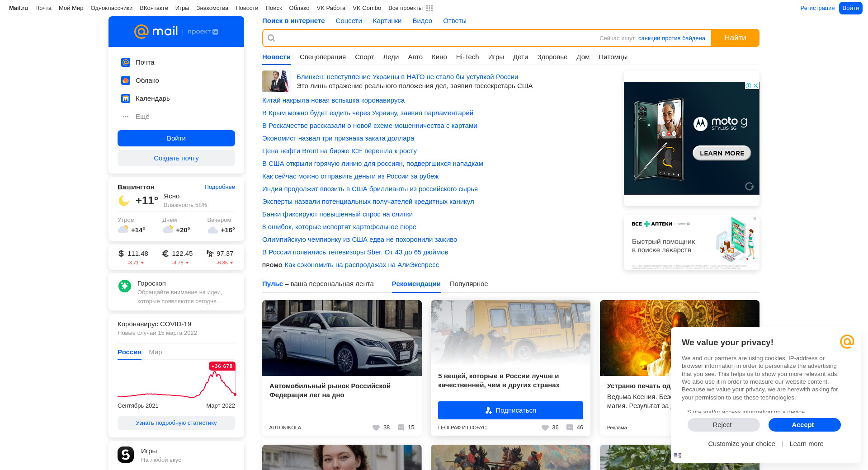Click the Игры games logo icon

(126, 455)
